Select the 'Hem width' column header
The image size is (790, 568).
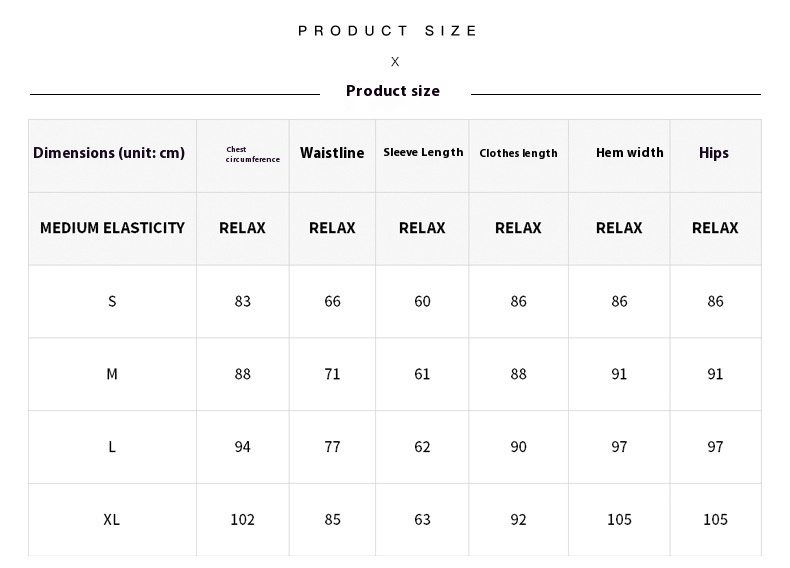[x=630, y=152]
